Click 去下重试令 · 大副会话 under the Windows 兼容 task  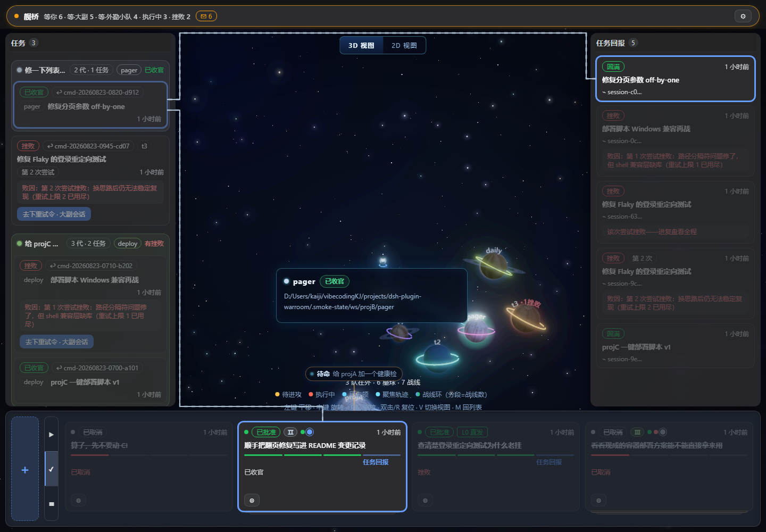[x=56, y=342]
